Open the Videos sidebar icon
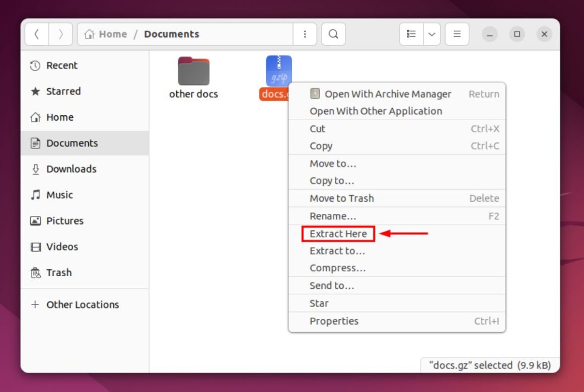The image size is (584, 392). pos(34,247)
